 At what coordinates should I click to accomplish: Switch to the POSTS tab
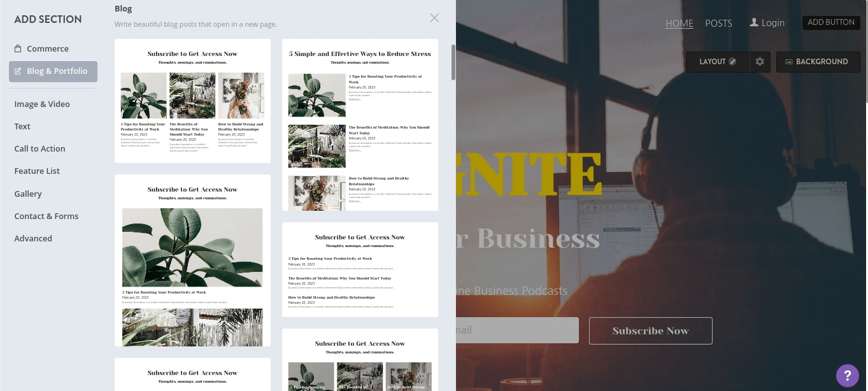[718, 23]
